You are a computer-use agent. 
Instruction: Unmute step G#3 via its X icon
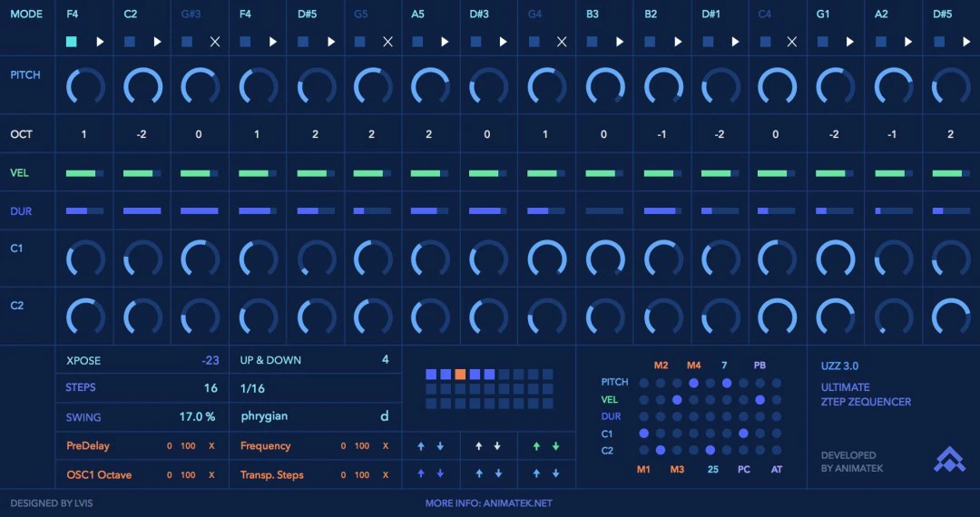coord(215,42)
